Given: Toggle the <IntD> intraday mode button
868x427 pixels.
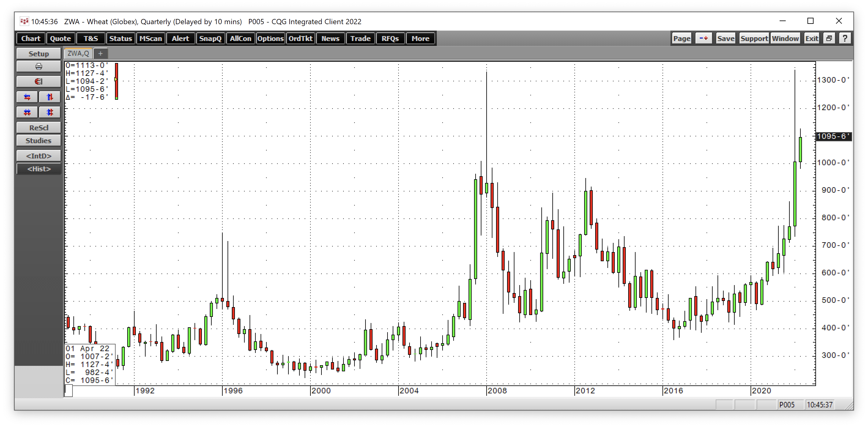Looking at the screenshot, I should click(x=39, y=156).
